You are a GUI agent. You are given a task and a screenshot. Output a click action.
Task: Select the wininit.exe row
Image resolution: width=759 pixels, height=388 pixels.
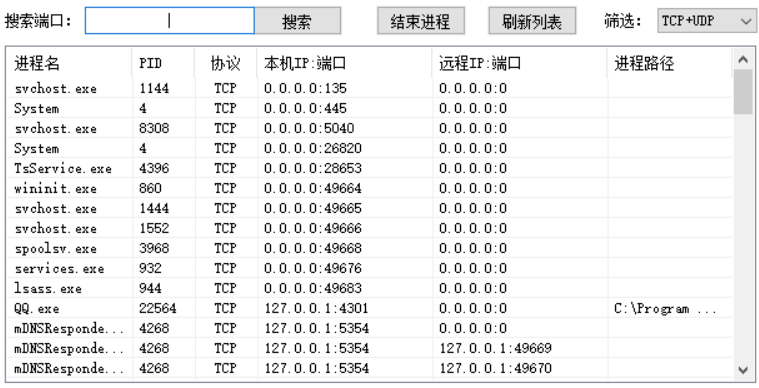(x=370, y=188)
